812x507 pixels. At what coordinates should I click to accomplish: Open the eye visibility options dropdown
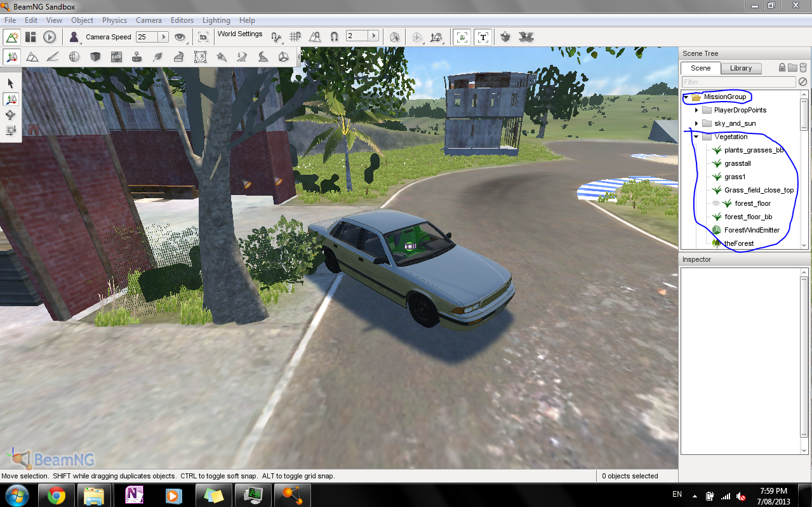[180, 37]
